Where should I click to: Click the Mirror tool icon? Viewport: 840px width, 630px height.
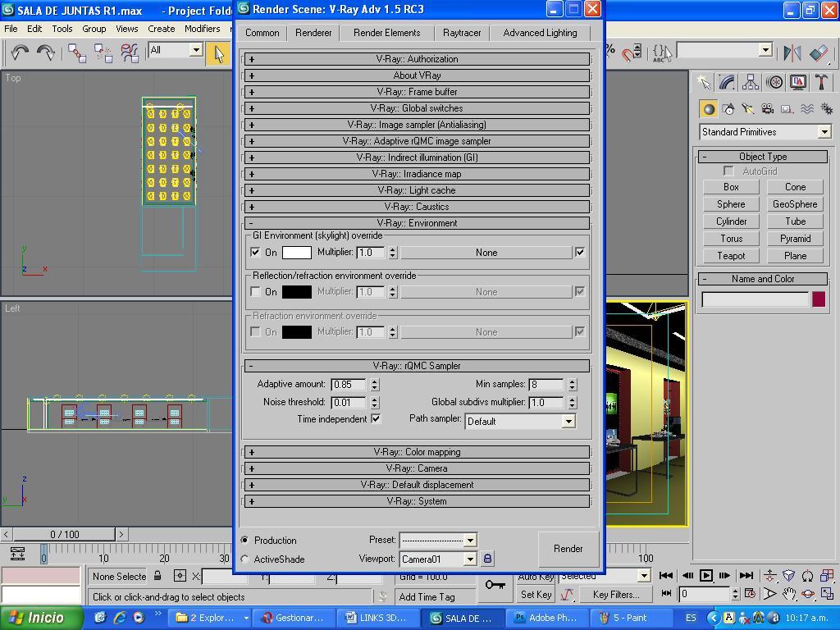click(792, 53)
